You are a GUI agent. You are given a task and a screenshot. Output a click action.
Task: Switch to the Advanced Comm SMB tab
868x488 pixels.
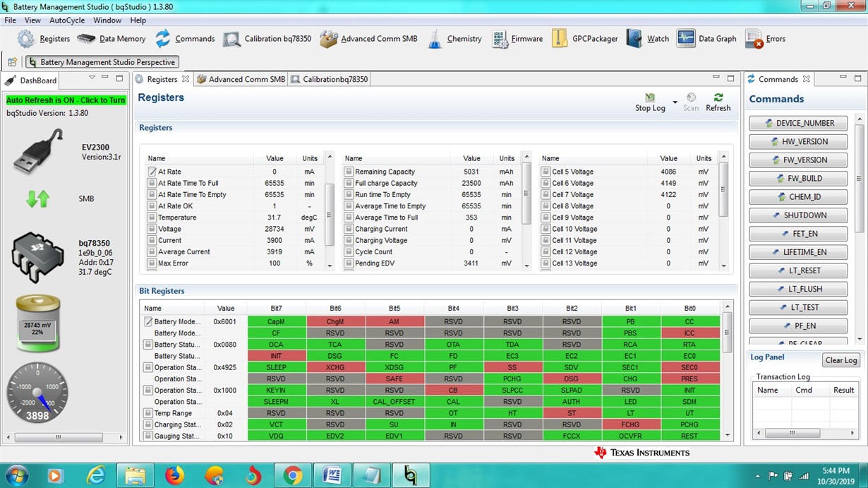click(241, 79)
